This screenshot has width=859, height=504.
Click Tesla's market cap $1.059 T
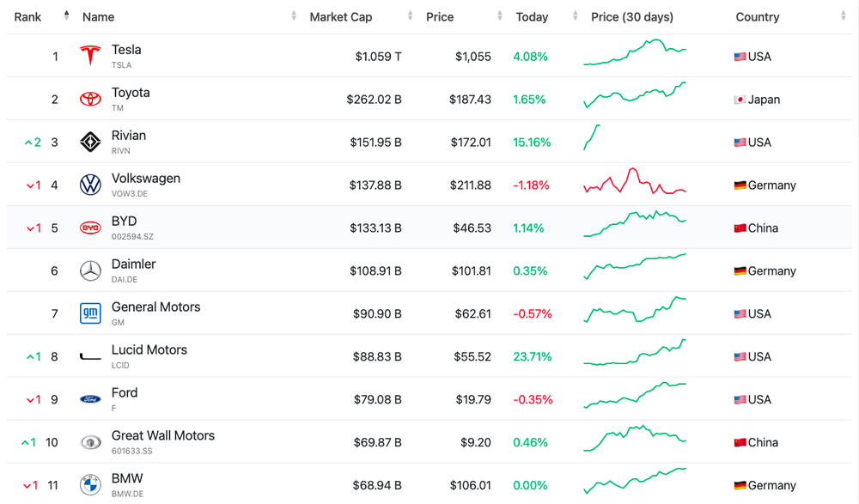(378, 57)
